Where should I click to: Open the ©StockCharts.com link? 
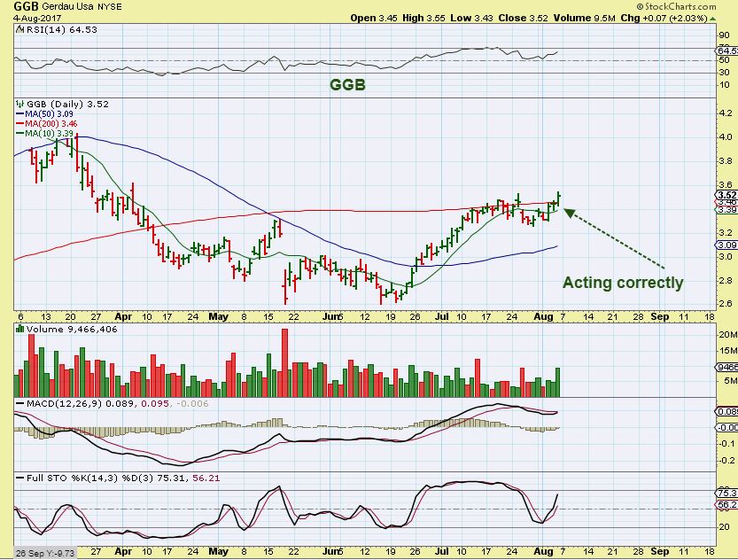[676, 6]
